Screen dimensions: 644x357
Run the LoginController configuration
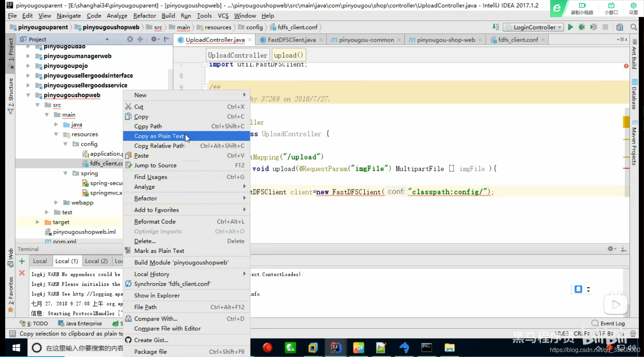coord(570,27)
